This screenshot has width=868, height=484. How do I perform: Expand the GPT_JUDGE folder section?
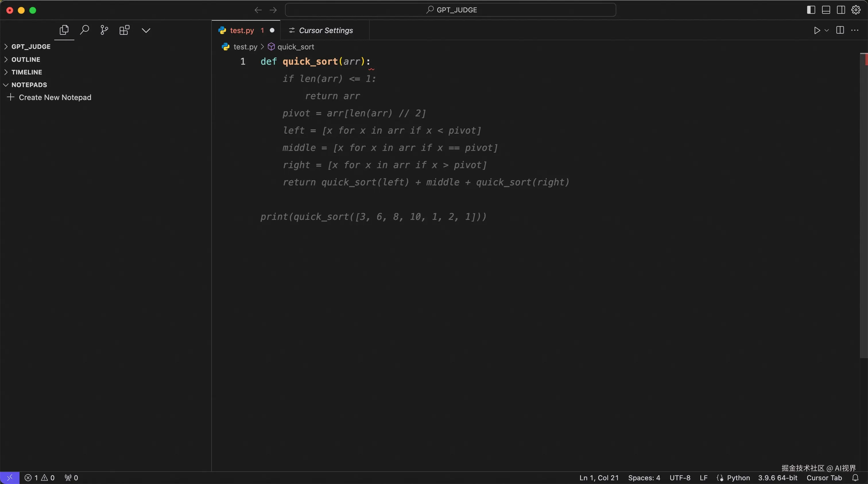(31, 47)
